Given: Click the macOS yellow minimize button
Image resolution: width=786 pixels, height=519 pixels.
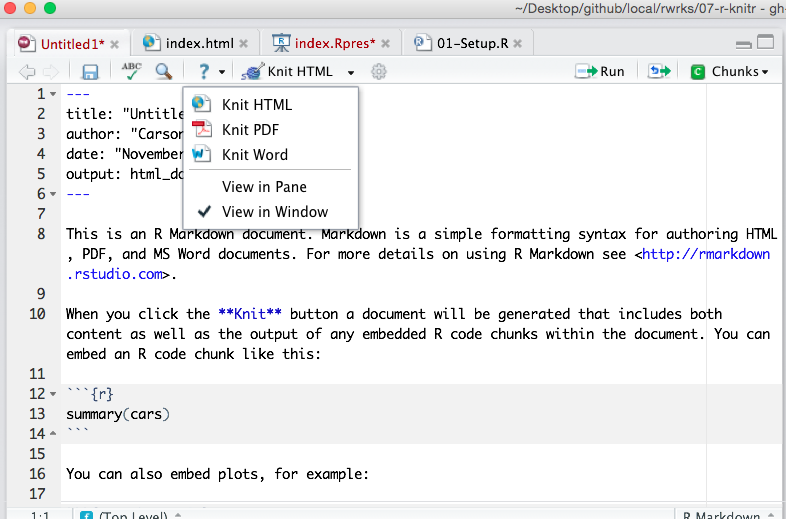Looking at the screenshot, I should (30, 8).
